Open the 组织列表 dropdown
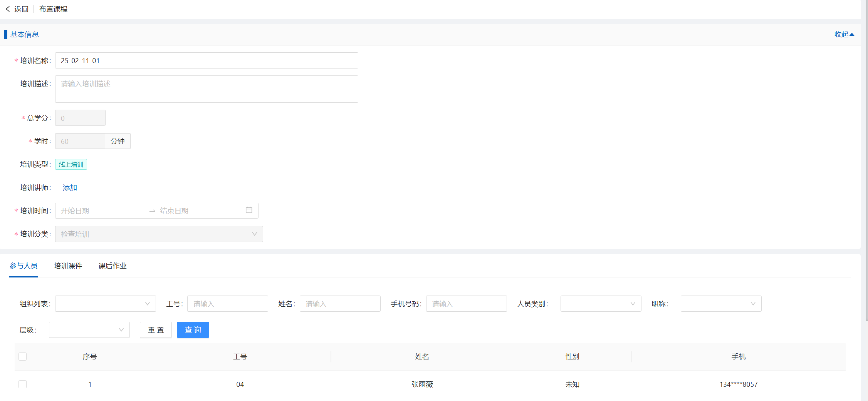 coord(105,304)
